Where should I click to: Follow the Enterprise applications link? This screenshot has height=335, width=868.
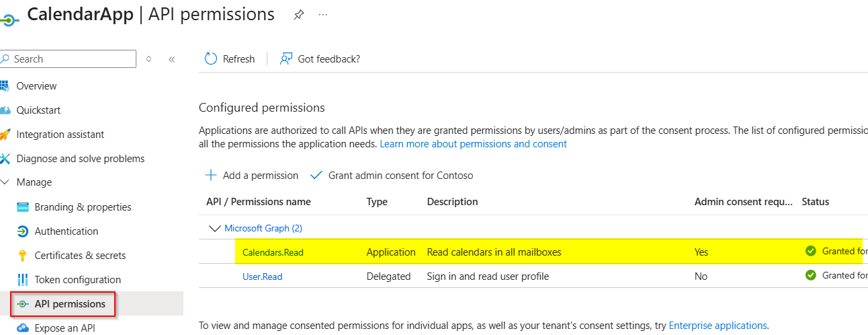(x=718, y=326)
